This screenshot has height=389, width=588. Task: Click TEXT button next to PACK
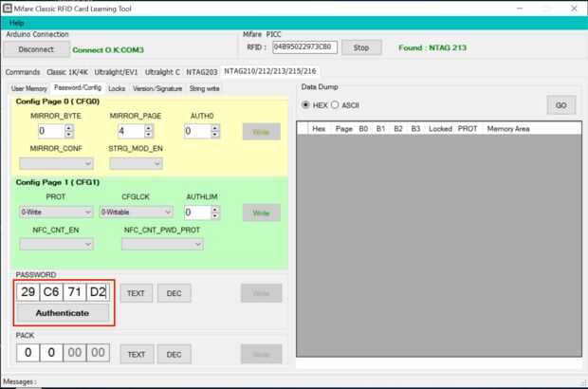point(137,354)
